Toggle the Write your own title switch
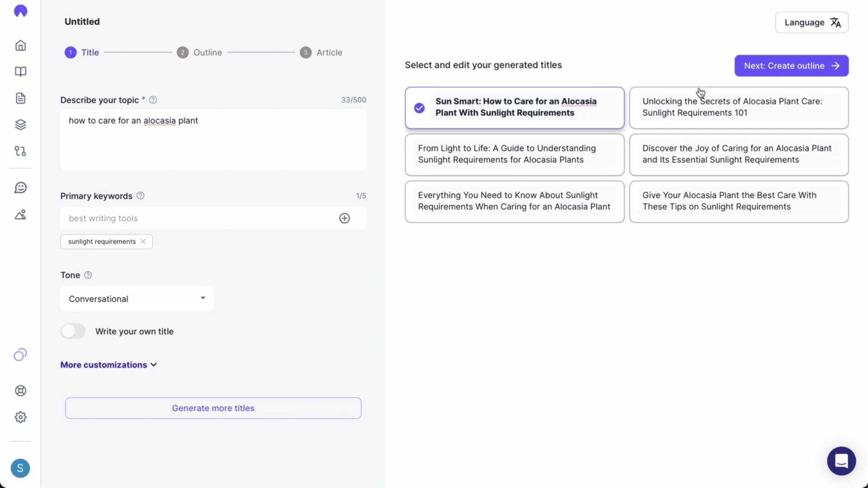 [73, 331]
